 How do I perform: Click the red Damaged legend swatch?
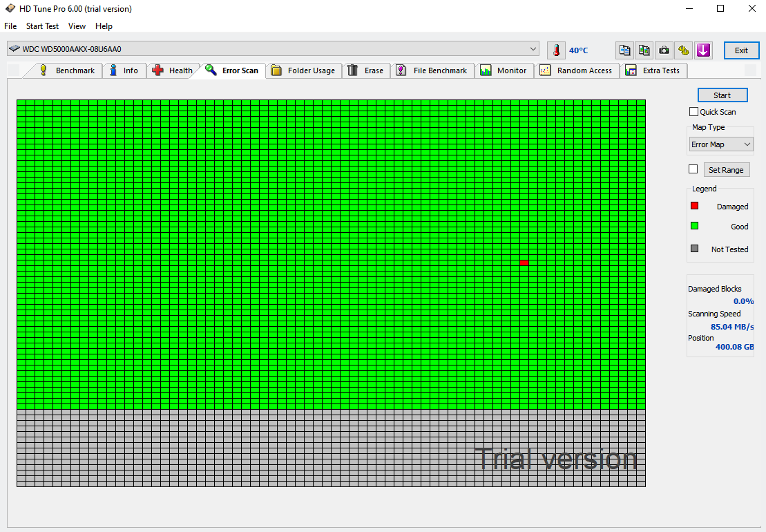694,206
